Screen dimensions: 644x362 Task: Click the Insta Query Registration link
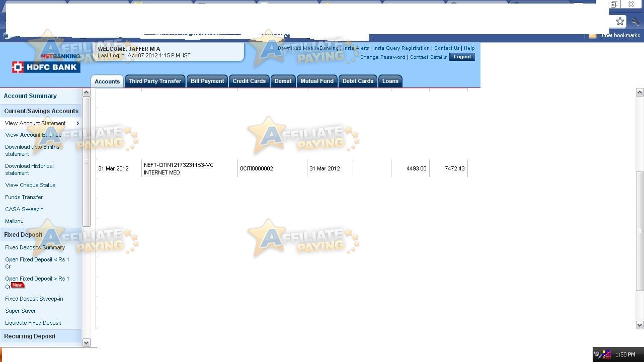click(x=401, y=48)
